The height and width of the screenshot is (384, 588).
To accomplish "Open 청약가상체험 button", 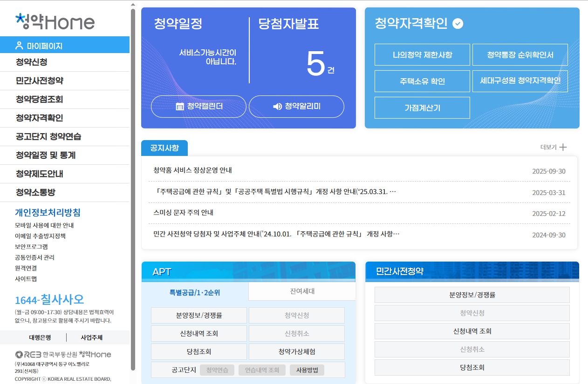I will [x=297, y=351].
